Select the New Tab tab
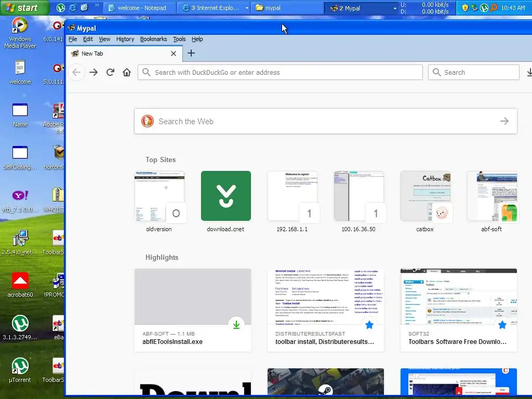 [x=124, y=54]
